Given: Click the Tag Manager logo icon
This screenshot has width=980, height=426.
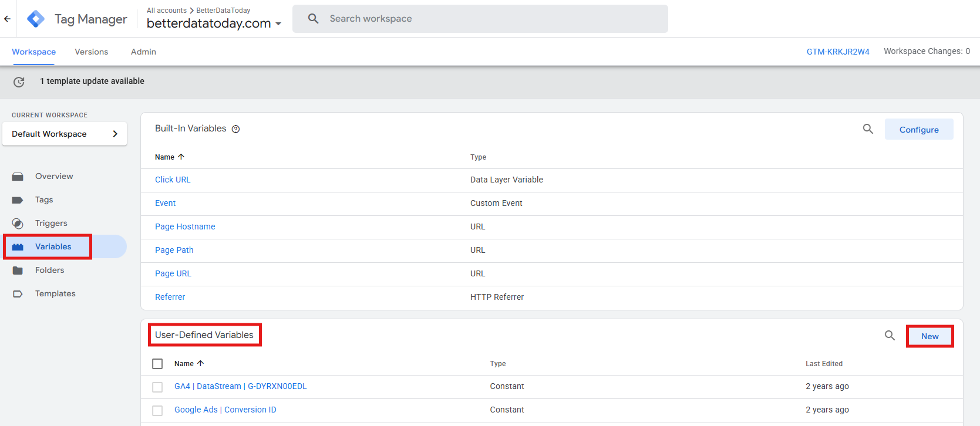Looking at the screenshot, I should [36, 19].
